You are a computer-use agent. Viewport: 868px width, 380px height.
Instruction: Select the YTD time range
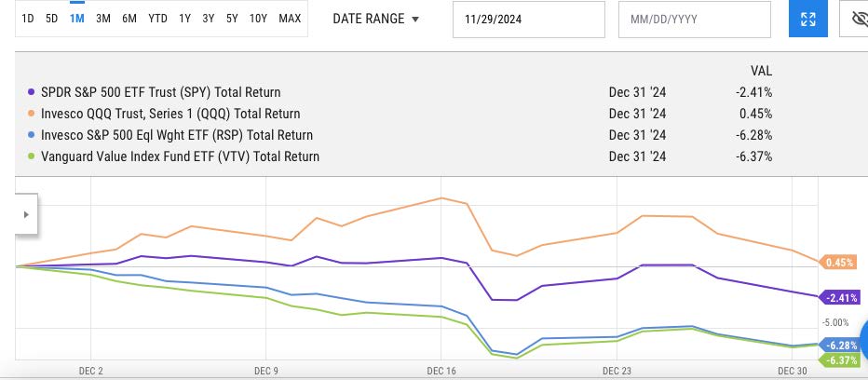click(157, 19)
